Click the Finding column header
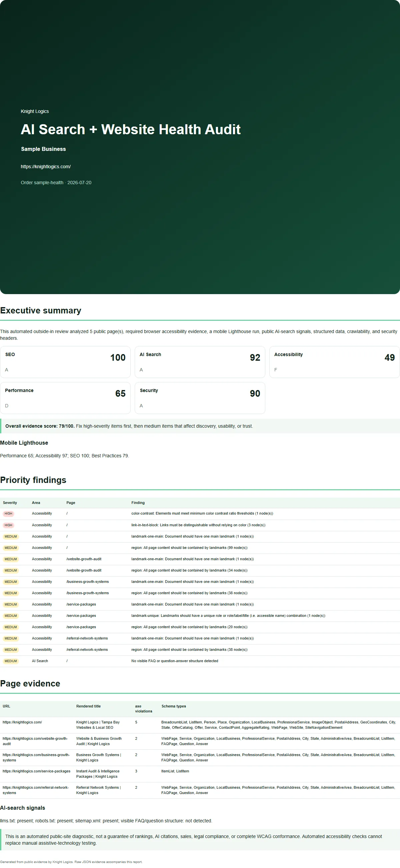Image resolution: width=400 pixels, height=868 pixels. (138, 503)
